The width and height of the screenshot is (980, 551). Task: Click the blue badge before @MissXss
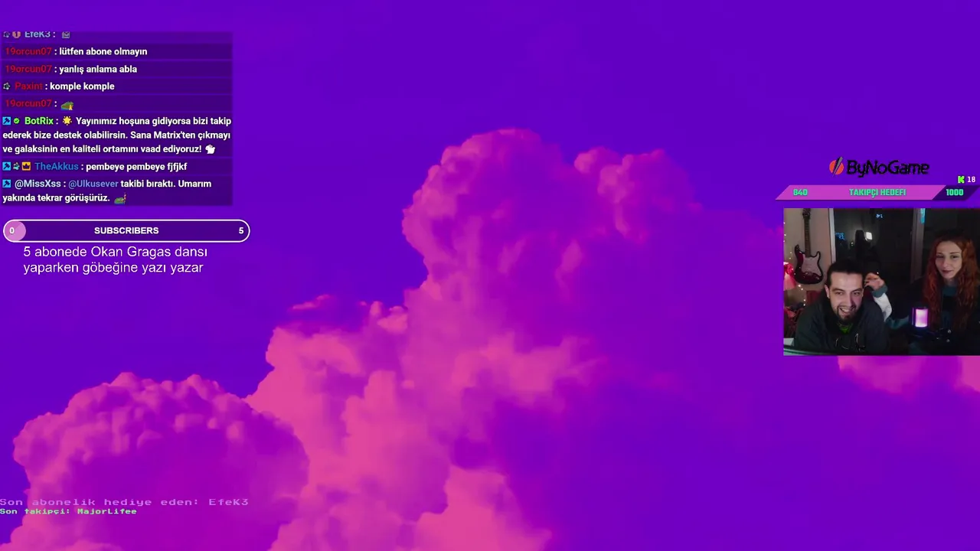point(7,184)
